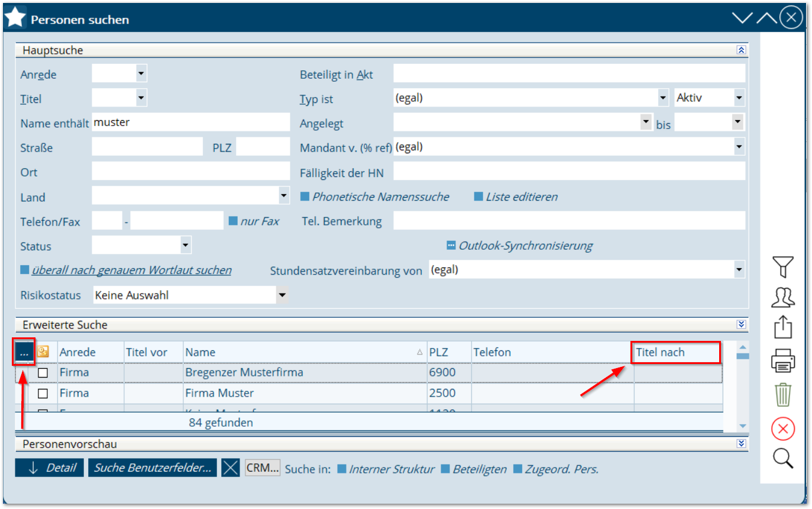Image resolution: width=812 pixels, height=509 pixels.
Task: Click the upward chevron in title bar
Action: [x=766, y=18]
